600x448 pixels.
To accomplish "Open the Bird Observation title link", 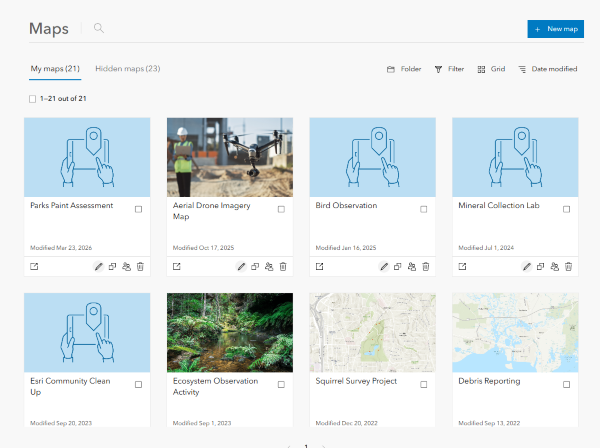I will tap(346, 205).
